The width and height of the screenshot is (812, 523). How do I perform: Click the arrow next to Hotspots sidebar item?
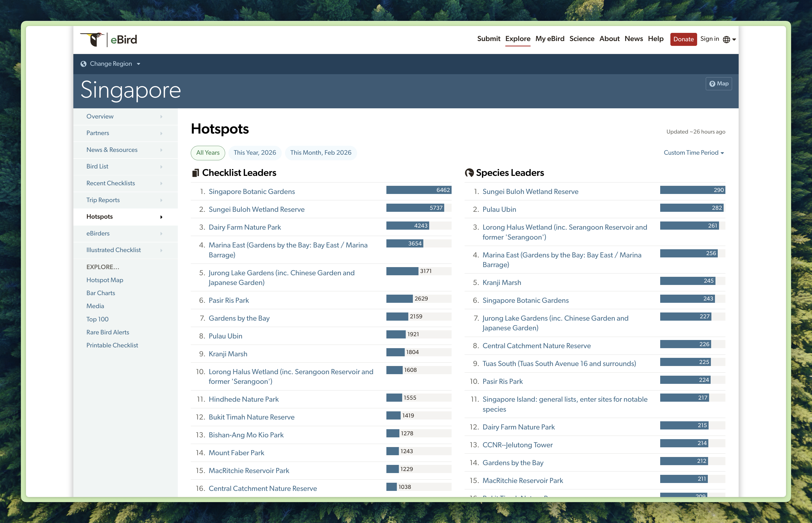coord(161,217)
